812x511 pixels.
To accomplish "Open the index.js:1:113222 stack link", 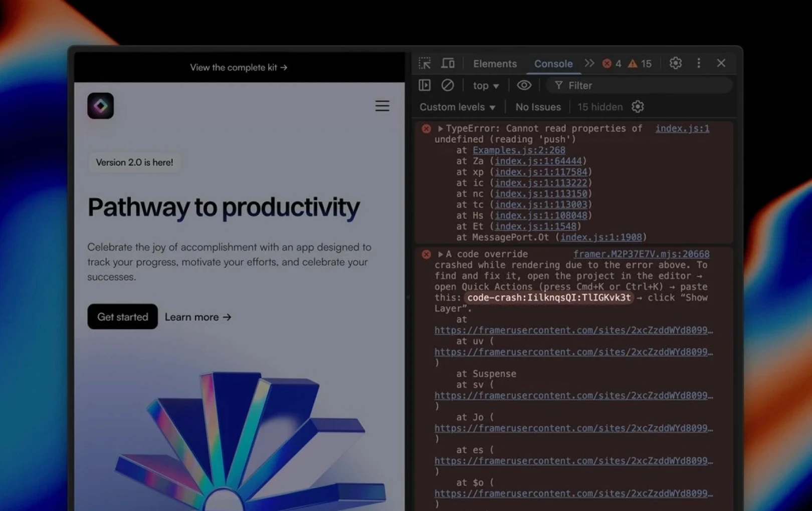I will click(541, 183).
